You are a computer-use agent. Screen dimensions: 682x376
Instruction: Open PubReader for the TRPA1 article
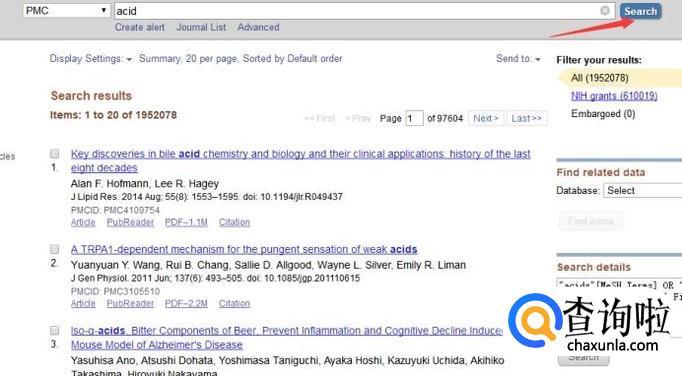(130, 303)
